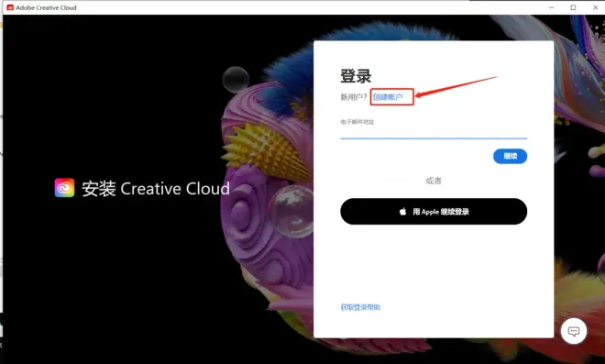Maximize the Adobe Creative Cloud window

pyautogui.click(x=573, y=7)
